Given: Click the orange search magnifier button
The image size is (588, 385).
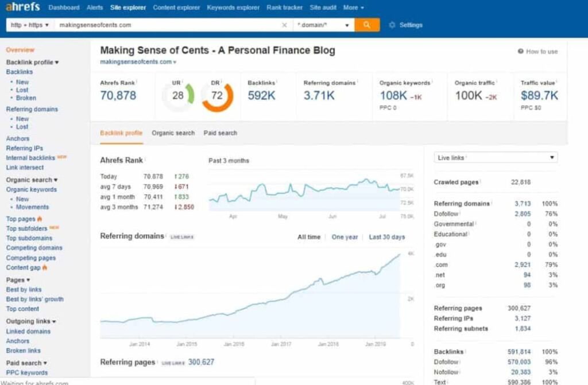Looking at the screenshot, I should tap(367, 25).
